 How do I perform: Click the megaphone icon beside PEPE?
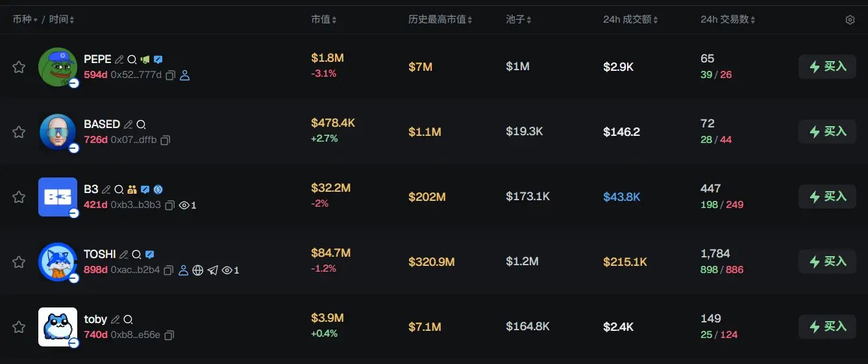pos(145,60)
